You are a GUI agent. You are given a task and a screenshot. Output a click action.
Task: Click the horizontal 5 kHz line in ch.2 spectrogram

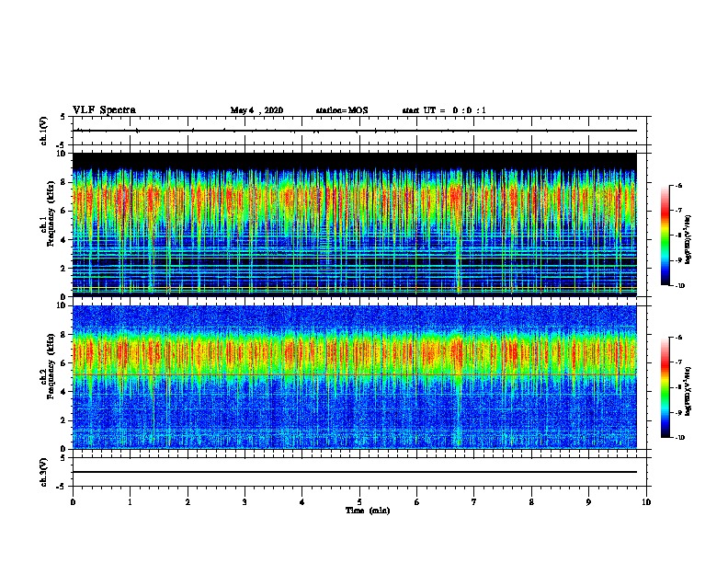[x=355, y=374]
